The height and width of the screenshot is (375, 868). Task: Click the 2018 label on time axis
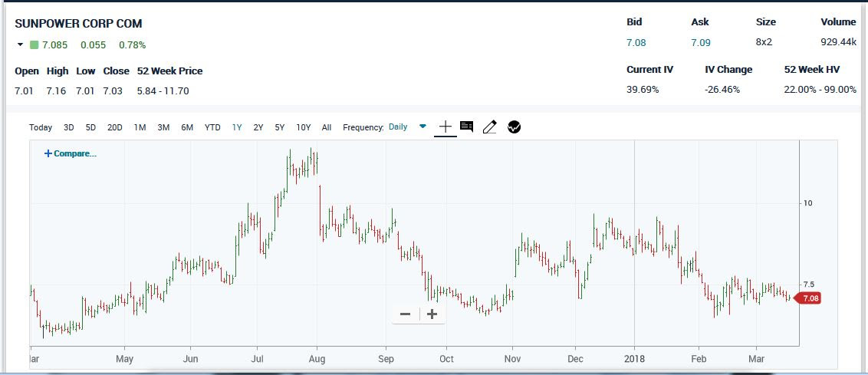click(633, 359)
